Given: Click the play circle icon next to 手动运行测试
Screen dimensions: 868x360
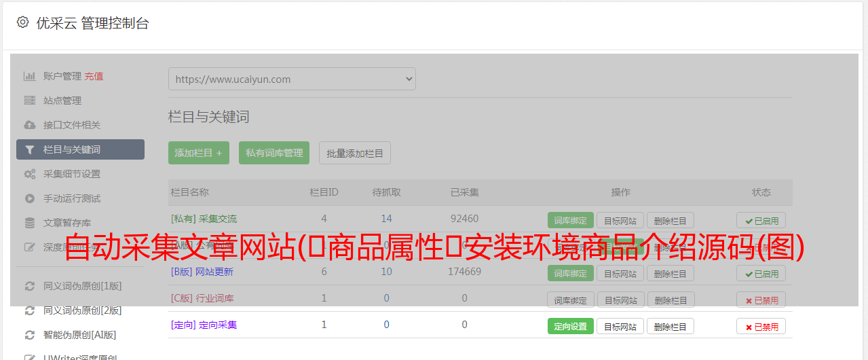Looking at the screenshot, I should (30, 198).
